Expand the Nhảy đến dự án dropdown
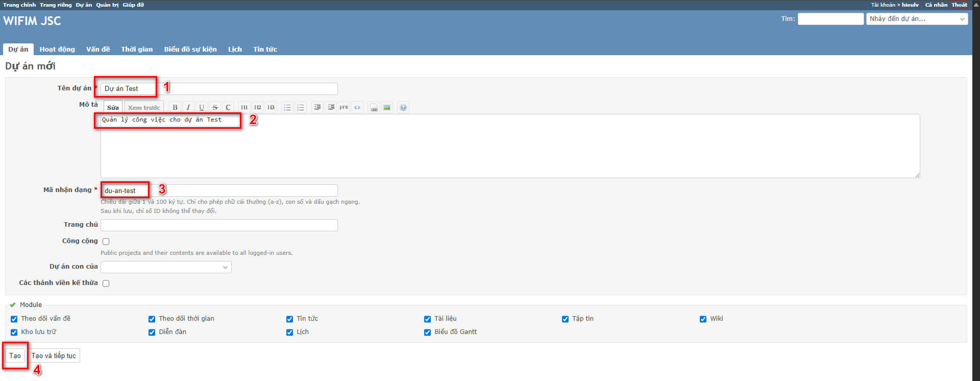980x381 pixels. (917, 19)
